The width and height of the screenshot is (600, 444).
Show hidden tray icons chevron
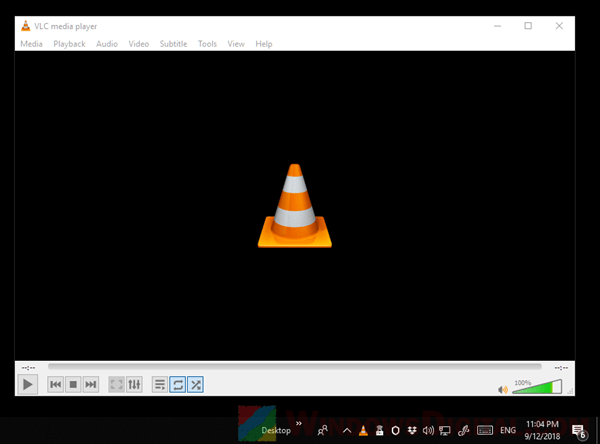347,431
